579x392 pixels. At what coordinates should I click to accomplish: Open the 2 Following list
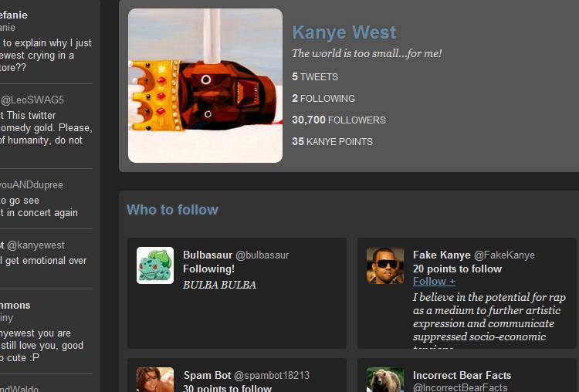point(323,99)
